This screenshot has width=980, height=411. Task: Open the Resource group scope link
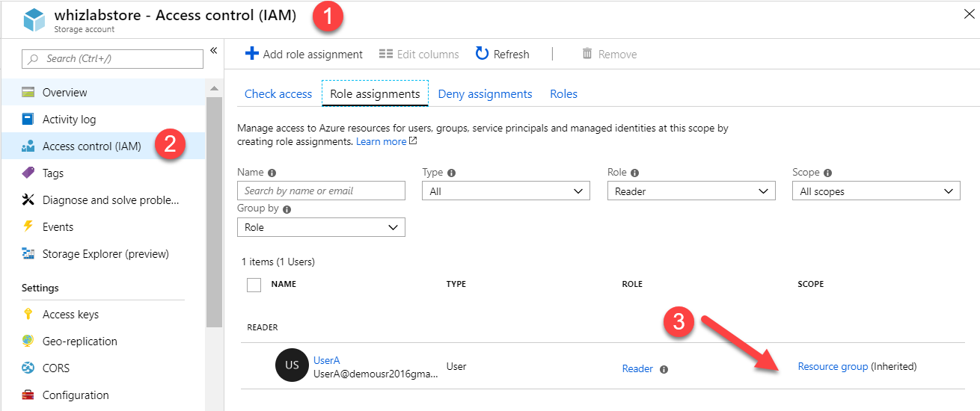(833, 366)
